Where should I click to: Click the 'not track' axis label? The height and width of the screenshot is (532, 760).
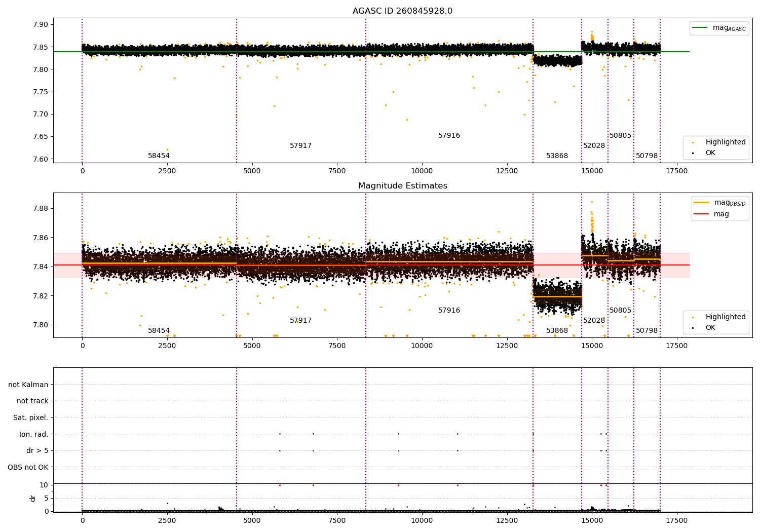pos(32,401)
